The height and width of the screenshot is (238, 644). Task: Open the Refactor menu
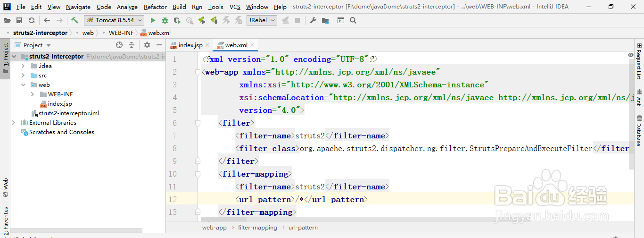[155, 7]
